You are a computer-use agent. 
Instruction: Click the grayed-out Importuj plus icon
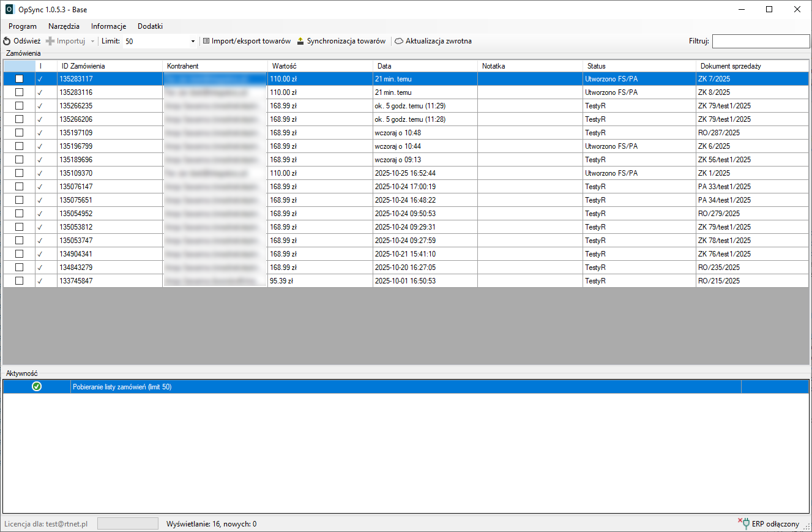[x=50, y=41]
